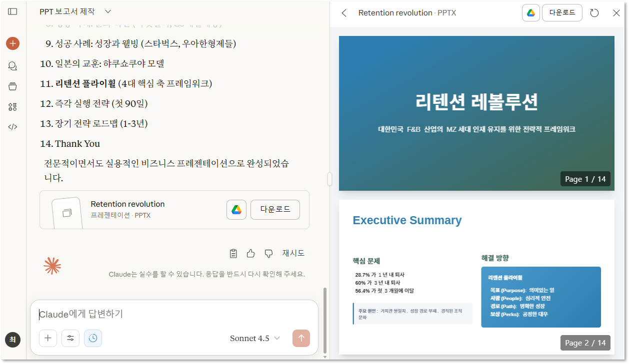The width and height of the screenshot is (629, 364).
Task: Open the projects icon in the sidebar
Action: [12, 86]
